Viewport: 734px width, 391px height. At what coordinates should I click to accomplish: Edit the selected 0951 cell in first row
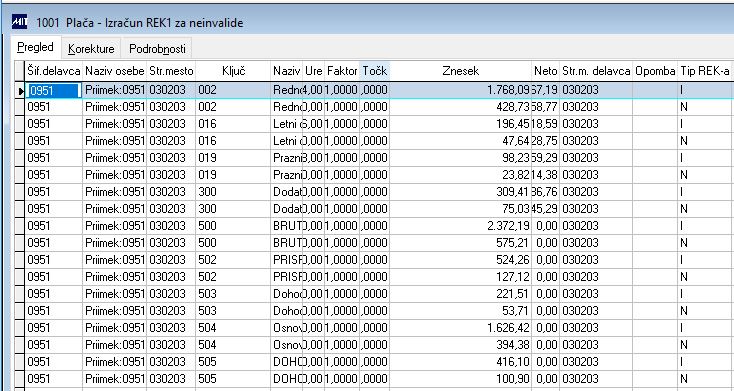click(x=54, y=90)
